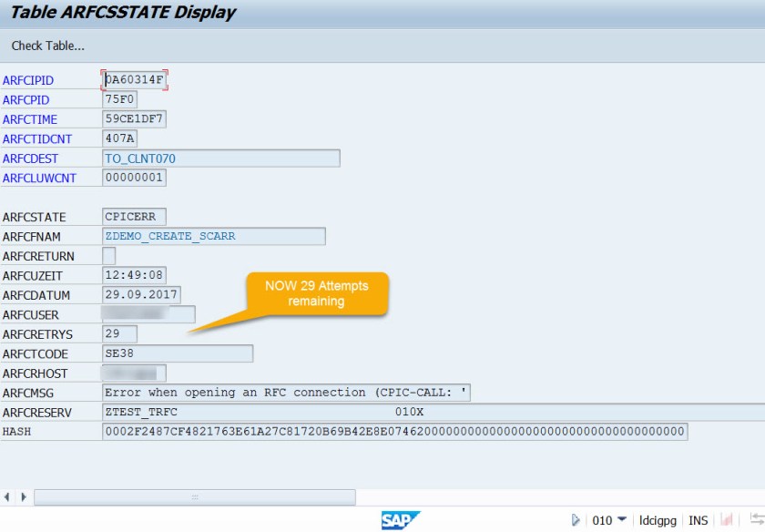Click the ARFCTIDCNT label
This screenshot has height=532, width=765.
tap(37, 139)
